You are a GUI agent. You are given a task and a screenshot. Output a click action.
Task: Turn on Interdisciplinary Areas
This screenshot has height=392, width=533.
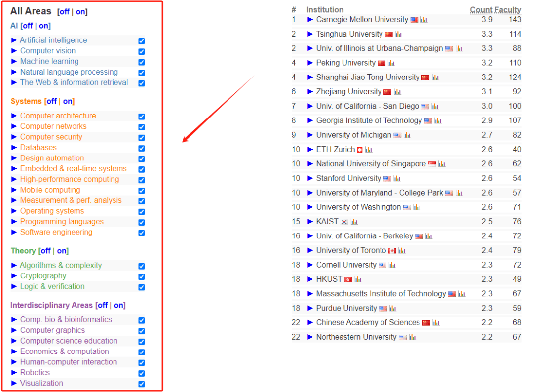tap(119, 305)
